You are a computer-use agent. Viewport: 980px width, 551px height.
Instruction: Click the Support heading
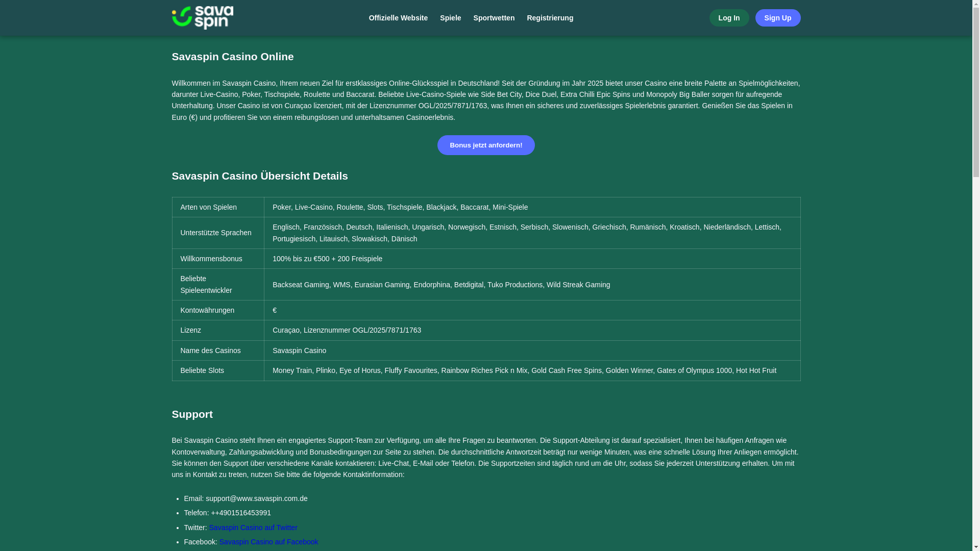click(x=192, y=414)
